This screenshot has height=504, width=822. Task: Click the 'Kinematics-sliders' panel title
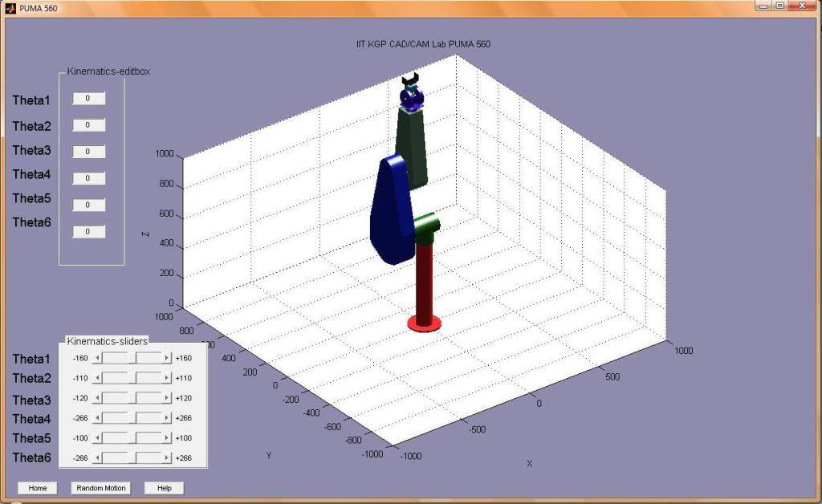click(108, 341)
